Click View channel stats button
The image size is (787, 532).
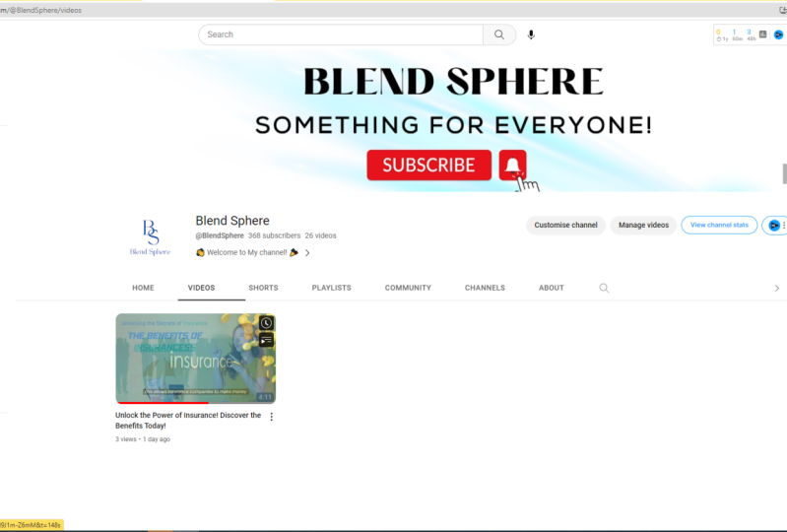719,225
